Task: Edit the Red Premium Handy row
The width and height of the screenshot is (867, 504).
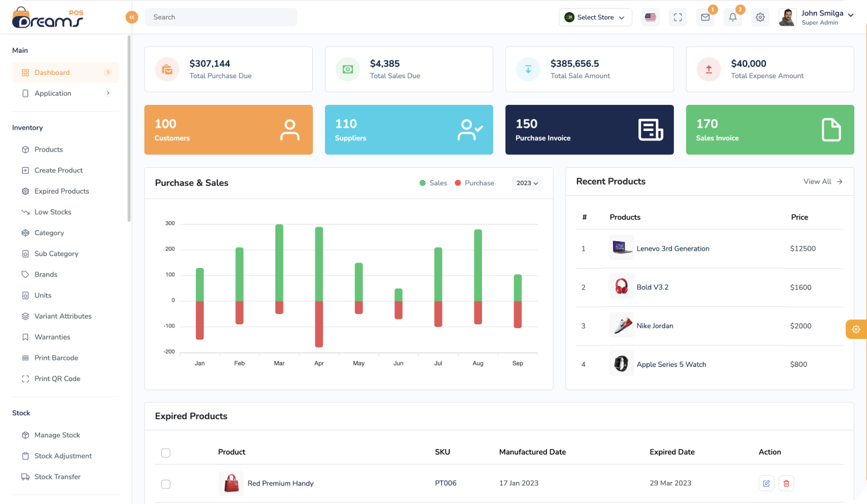Action: tap(766, 483)
